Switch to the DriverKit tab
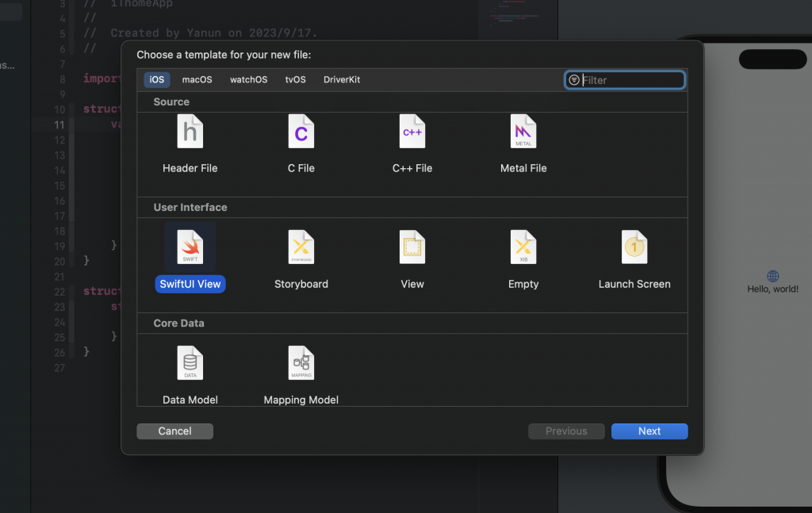 [x=342, y=80]
